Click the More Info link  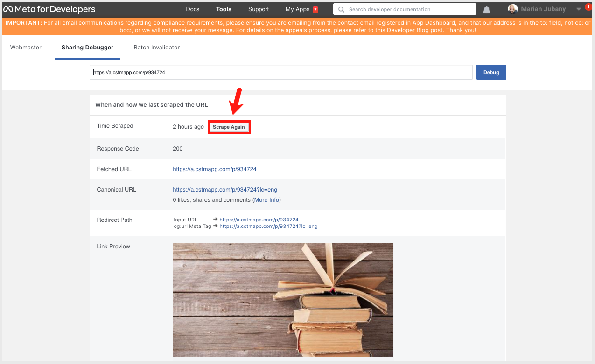(267, 200)
